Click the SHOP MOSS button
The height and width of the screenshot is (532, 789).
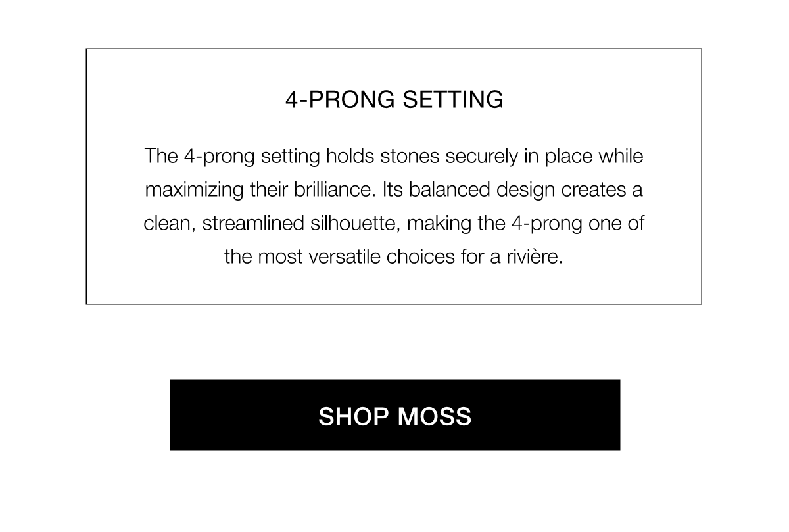pyautogui.click(x=394, y=415)
